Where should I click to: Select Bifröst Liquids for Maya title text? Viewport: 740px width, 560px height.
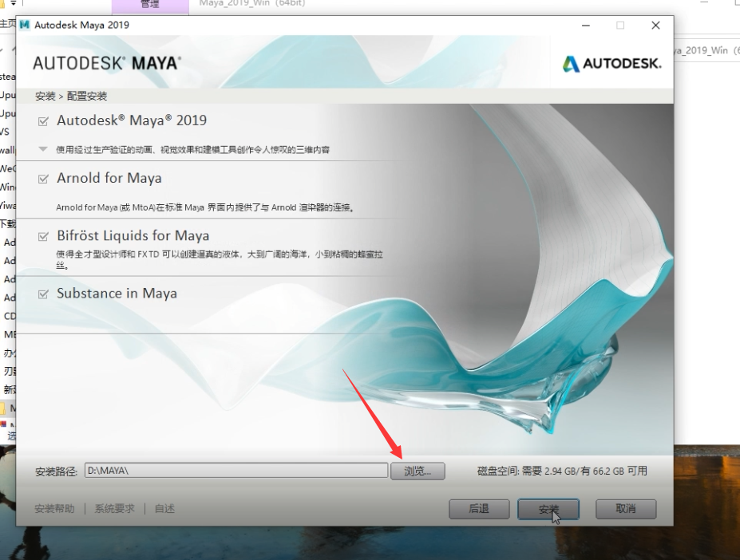pyautogui.click(x=133, y=235)
